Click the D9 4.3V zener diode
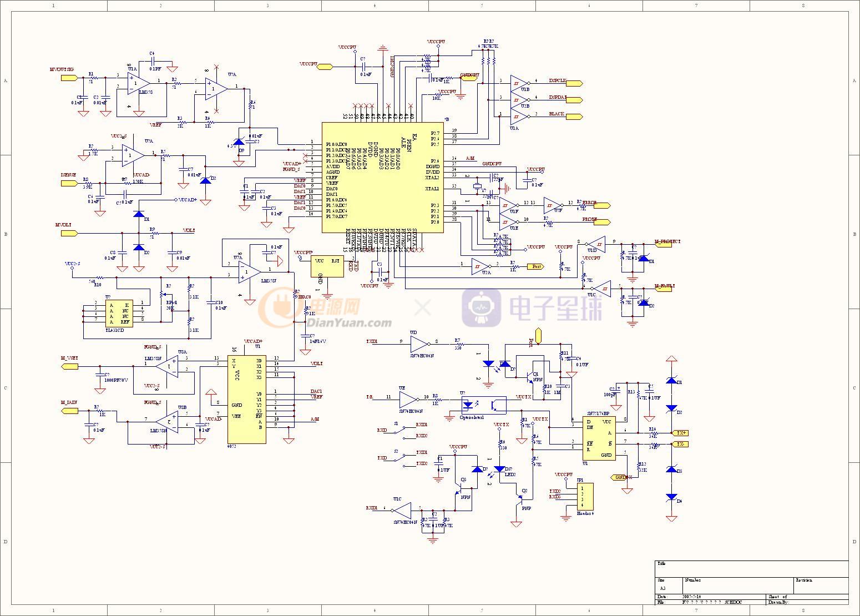The image size is (860, 616). pos(239,142)
